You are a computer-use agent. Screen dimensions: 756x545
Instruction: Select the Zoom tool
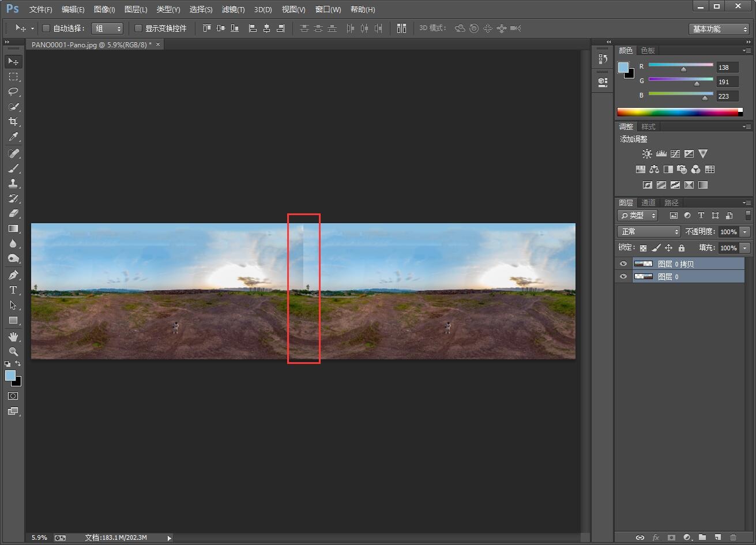(x=13, y=352)
